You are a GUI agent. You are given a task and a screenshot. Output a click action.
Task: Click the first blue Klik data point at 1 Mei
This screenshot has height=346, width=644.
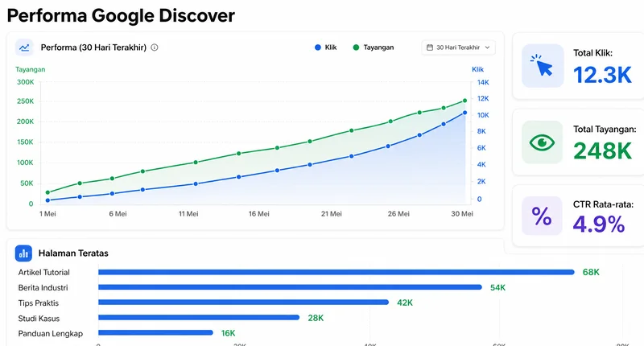(47, 200)
